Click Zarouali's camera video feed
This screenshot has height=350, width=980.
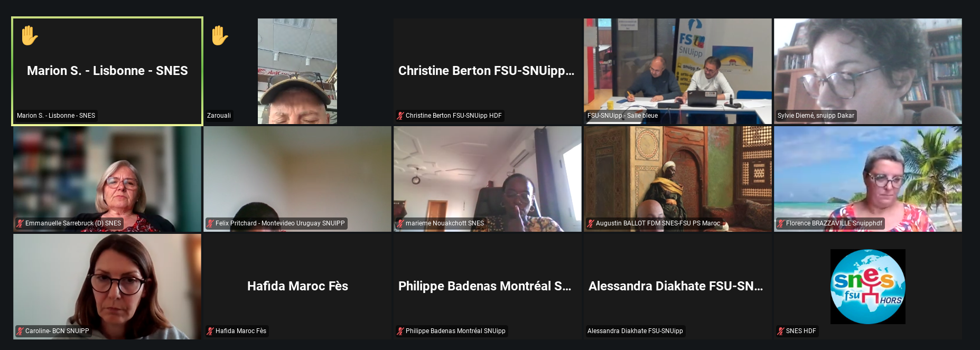[x=297, y=71]
